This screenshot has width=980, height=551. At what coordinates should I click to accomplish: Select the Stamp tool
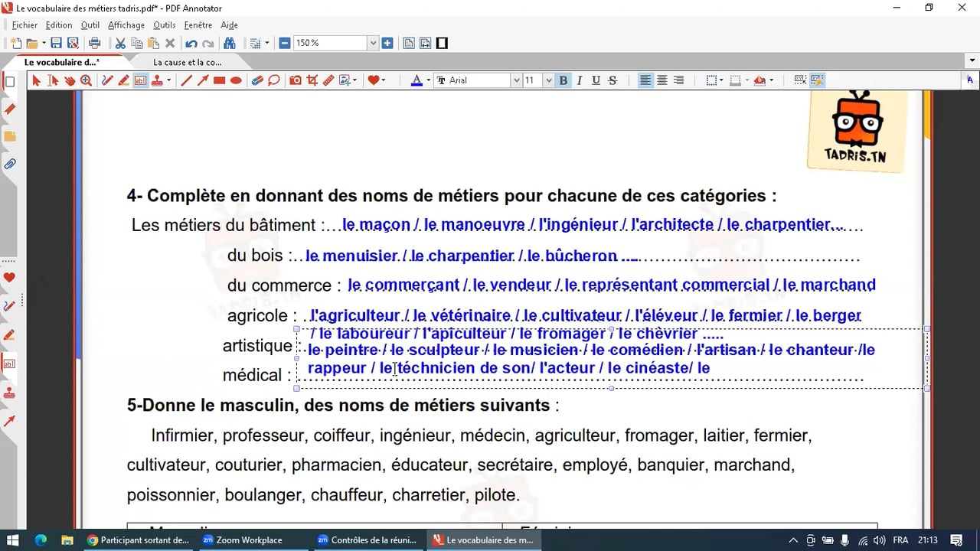(x=156, y=80)
